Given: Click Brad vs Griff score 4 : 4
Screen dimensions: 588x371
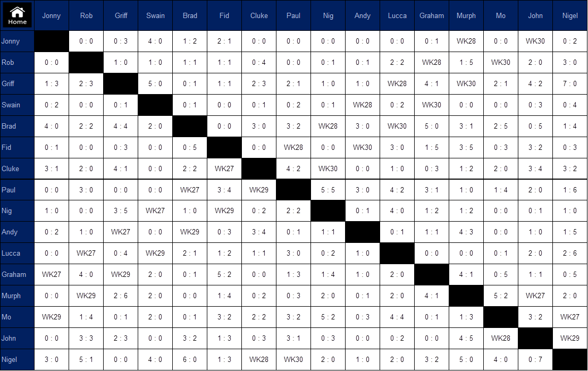Looking at the screenshot, I should click(x=121, y=126).
